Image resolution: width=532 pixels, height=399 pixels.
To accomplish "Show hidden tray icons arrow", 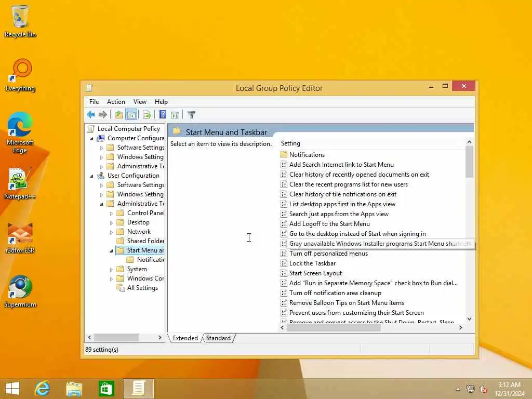I will pos(458,389).
